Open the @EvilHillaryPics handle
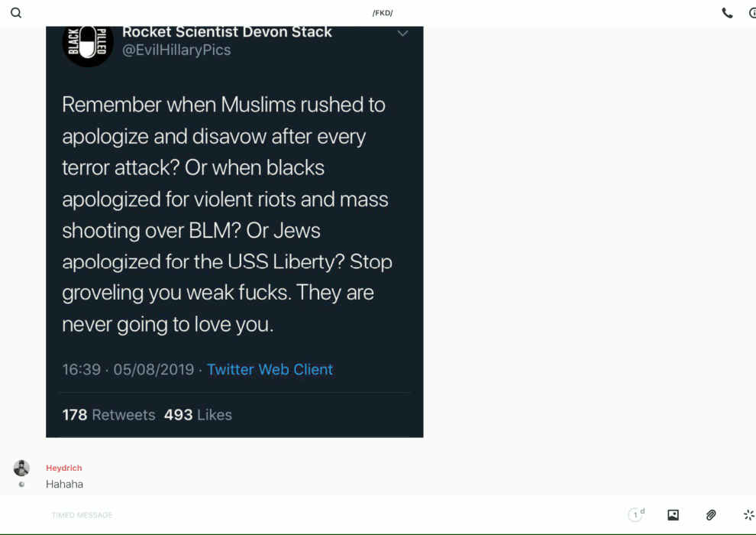The height and width of the screenshot is (535, 756). pyautogui.click(x=176, y=50)
